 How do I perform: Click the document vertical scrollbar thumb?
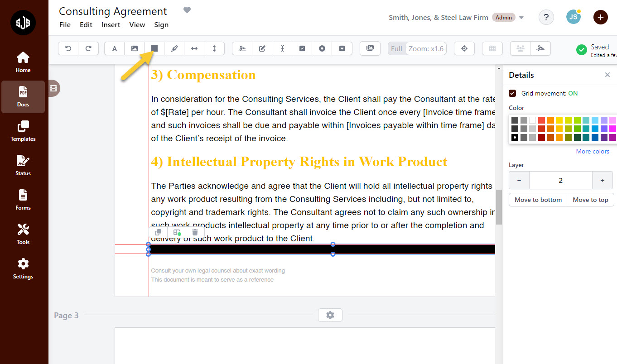pos(499,207)
